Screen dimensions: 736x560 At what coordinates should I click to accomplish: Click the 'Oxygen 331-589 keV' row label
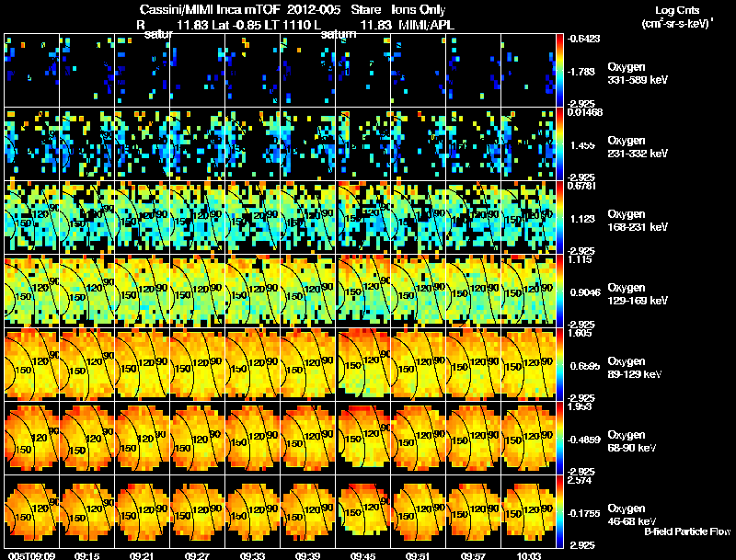point(638,74)
